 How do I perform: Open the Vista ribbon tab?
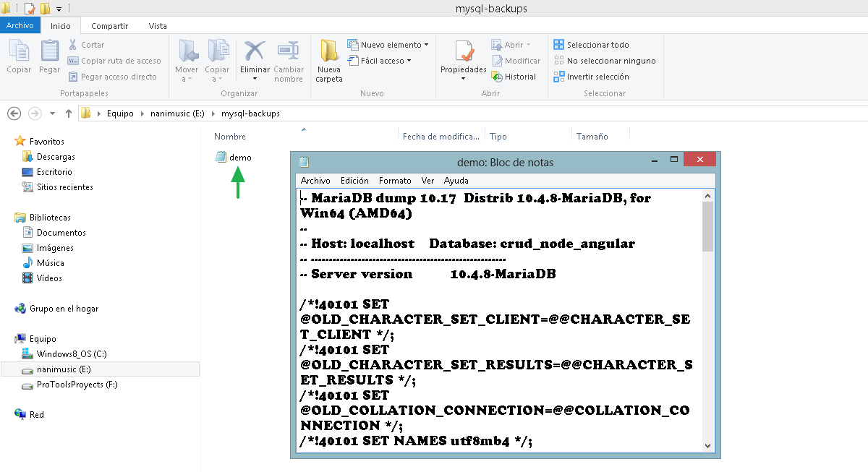[158, 26]
